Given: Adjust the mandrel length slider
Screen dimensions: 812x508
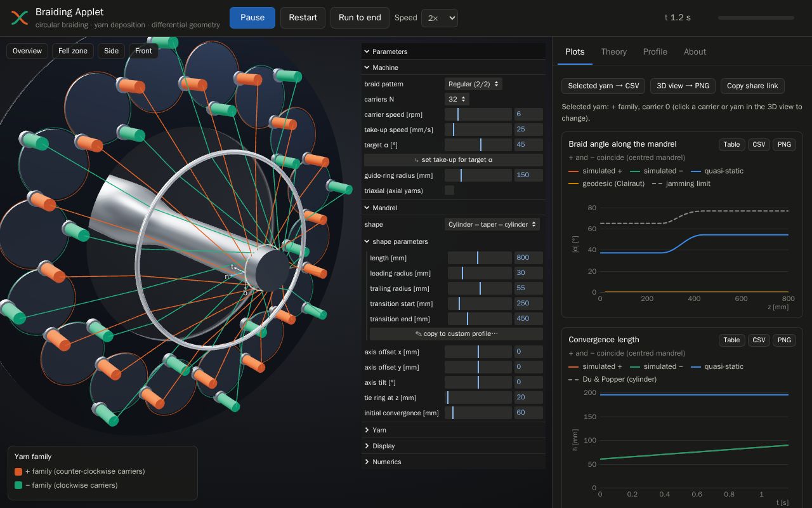Looking at the screenshot, I should coord(480,258).
